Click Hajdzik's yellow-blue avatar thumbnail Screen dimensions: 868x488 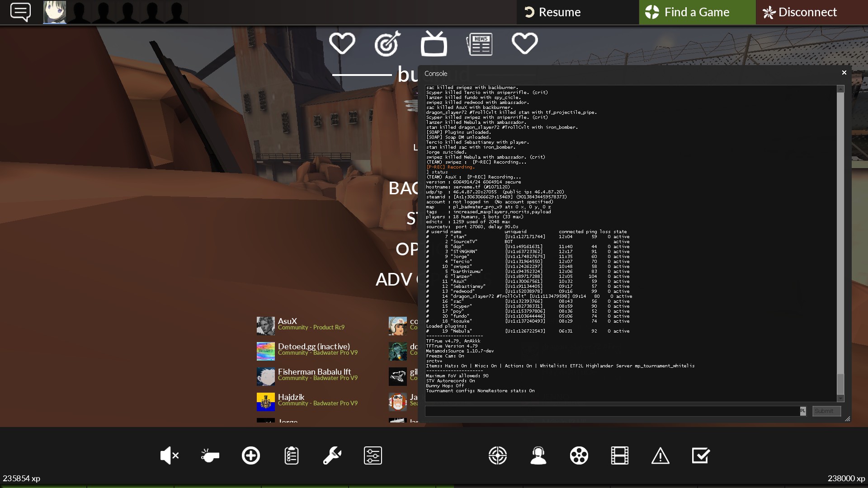(266, 402)
